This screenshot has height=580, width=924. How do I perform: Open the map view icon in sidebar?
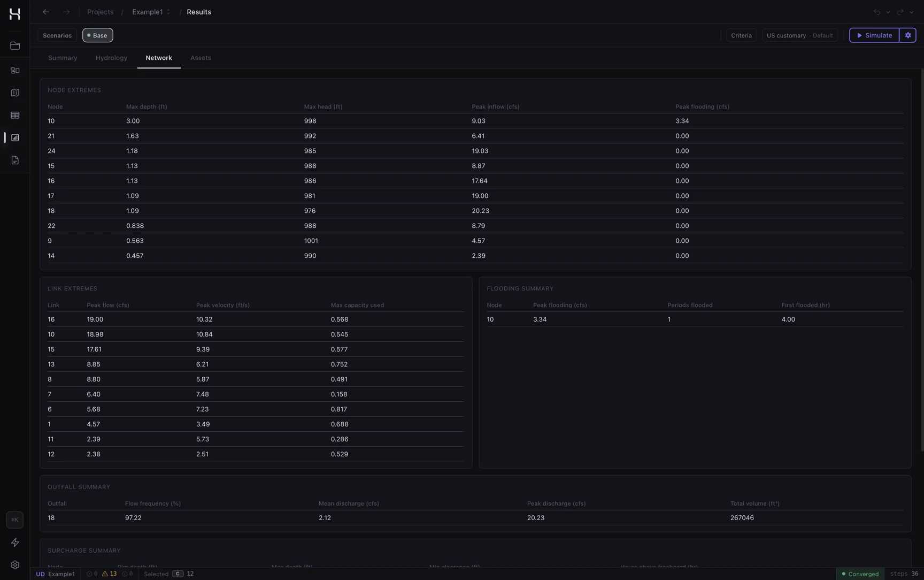click(x=15, y=93)
